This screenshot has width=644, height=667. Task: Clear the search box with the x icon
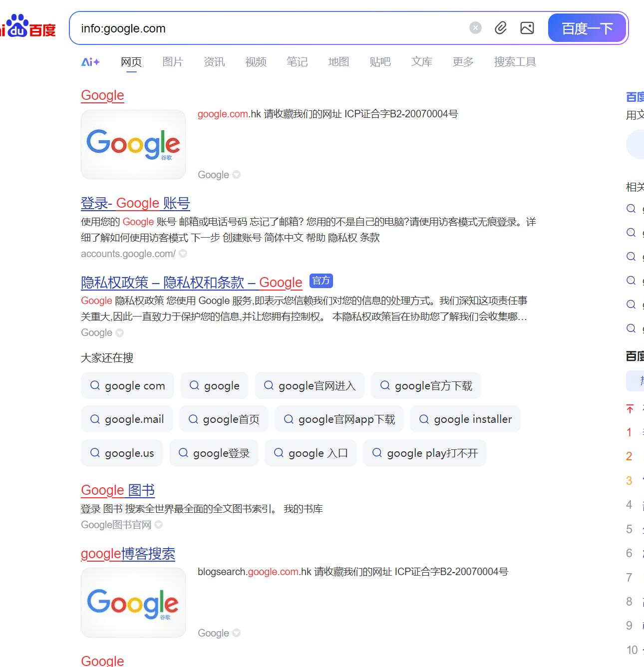point(475,27)
